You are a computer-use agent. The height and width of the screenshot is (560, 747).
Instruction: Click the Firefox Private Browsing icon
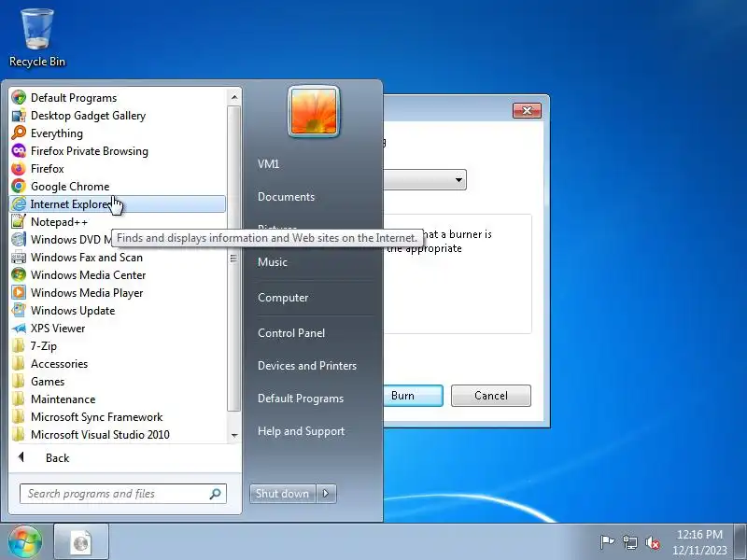click(19, 151)
